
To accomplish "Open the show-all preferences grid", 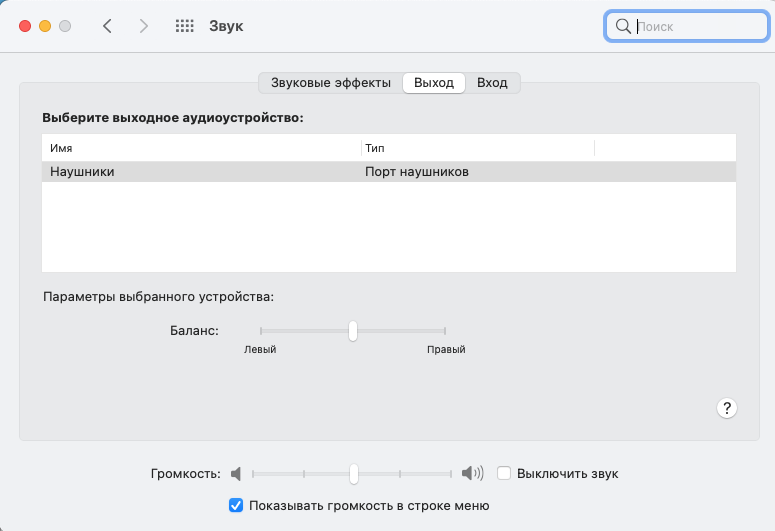I will click(x=184, y=26).
